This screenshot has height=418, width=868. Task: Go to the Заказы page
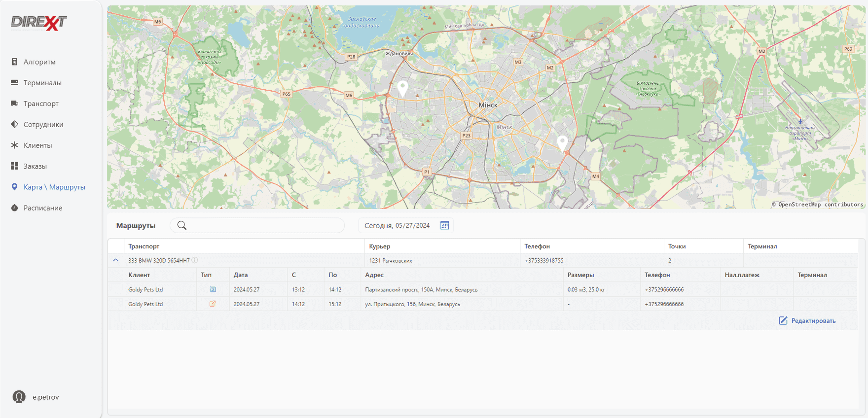[x=35, y=166]
